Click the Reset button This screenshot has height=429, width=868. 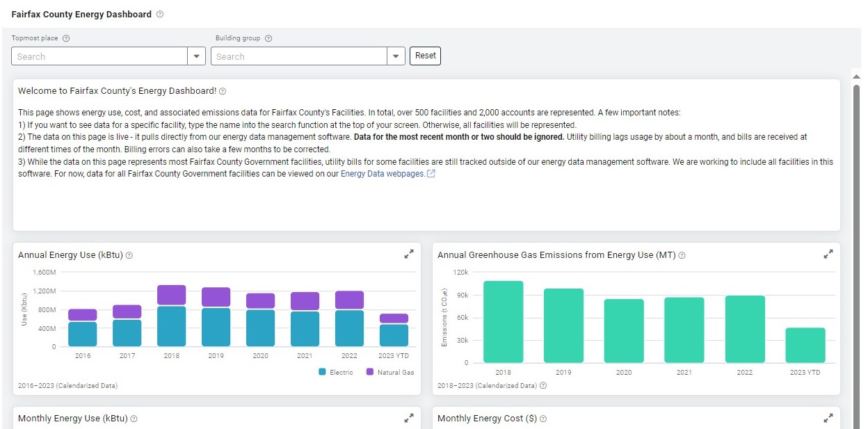coord(425,56)
